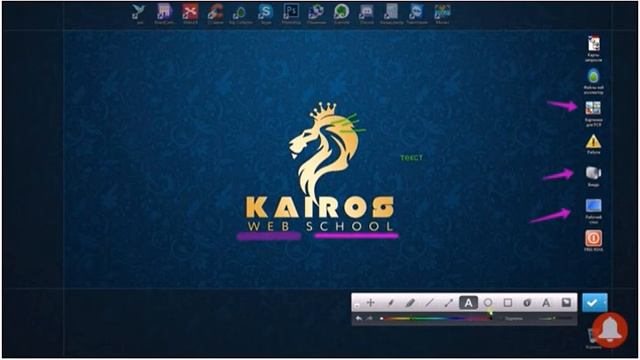Select the pencil drawing tool
The width and height of the screenshot is (640, 360).
[x=391, y=303]
